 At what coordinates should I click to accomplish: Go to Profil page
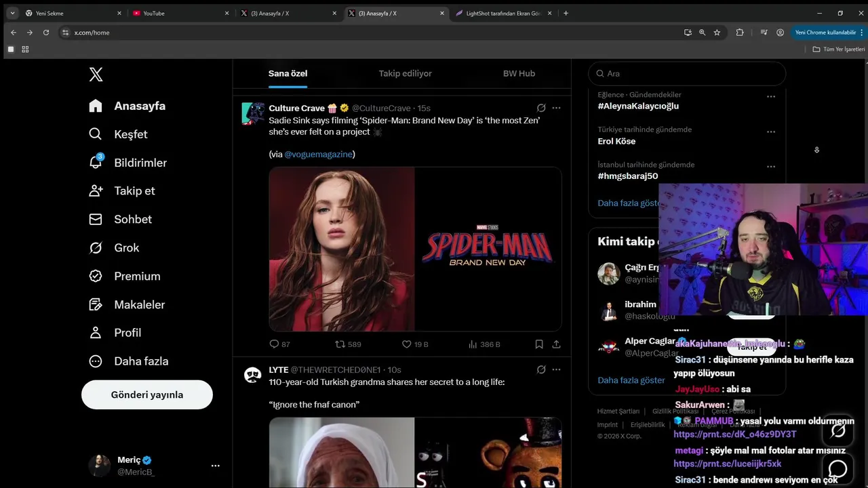[x=115, y=333]
